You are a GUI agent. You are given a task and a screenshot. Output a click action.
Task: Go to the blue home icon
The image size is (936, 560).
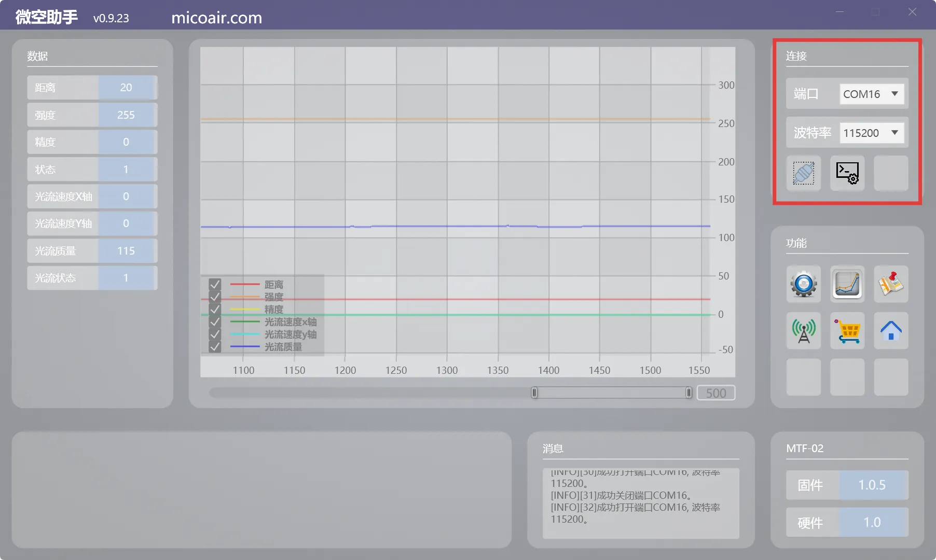[891, 331]
